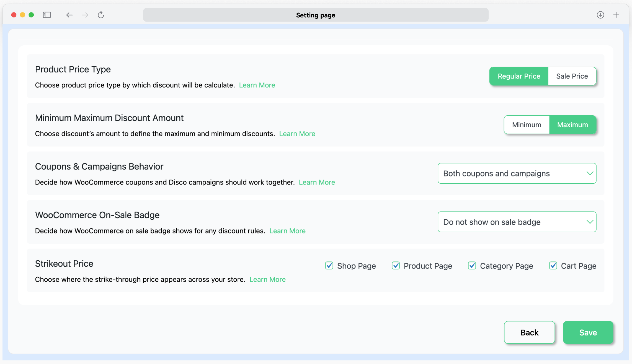Click the Setting page address bar
632x364 pixels.
[315, 15]
